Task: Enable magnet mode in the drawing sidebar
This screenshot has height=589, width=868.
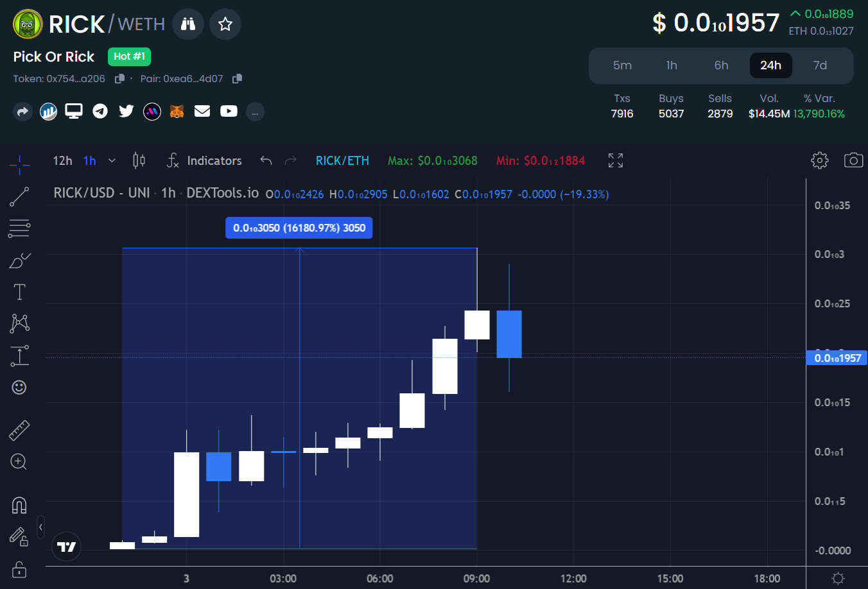Action: tap(19, 506)
